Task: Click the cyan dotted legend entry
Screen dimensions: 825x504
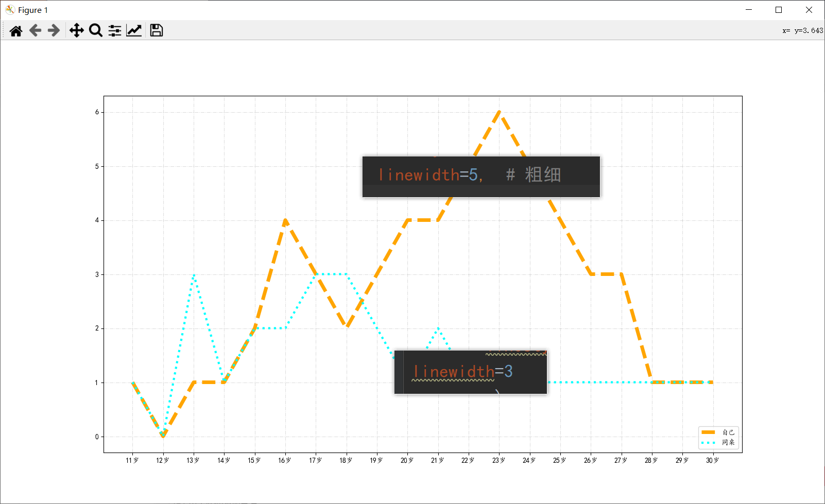Action: (x=718, y=442)
